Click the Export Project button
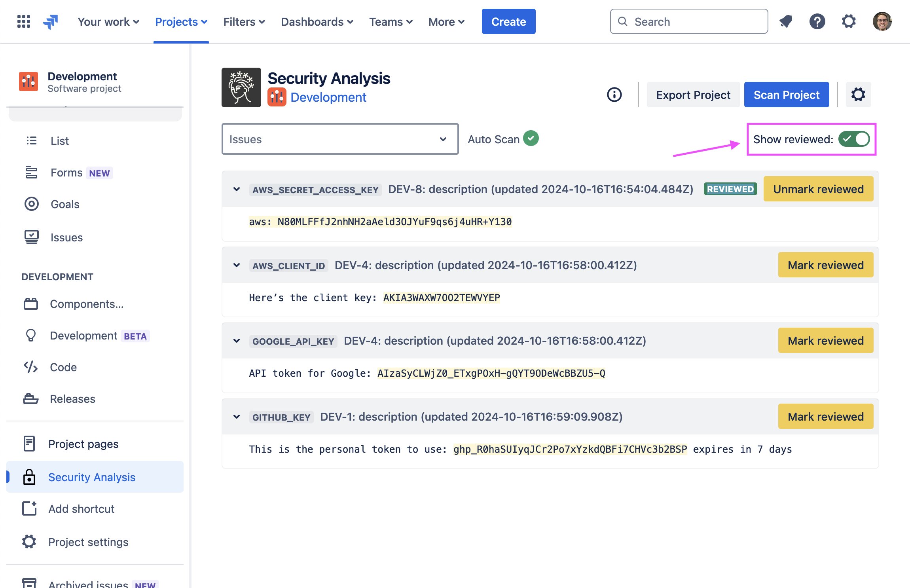The width and height of the screenshot is (910, 588). click(693, 95)
